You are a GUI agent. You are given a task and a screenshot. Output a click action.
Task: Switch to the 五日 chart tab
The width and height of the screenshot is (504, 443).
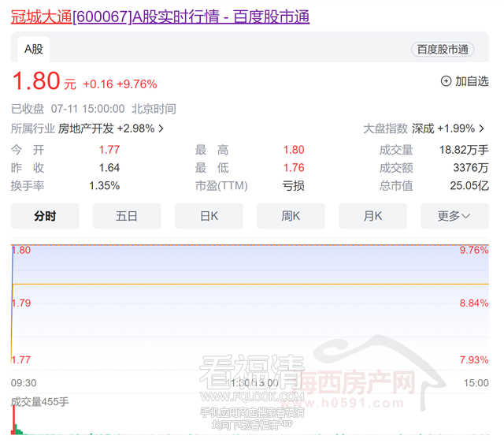[127, 216]
